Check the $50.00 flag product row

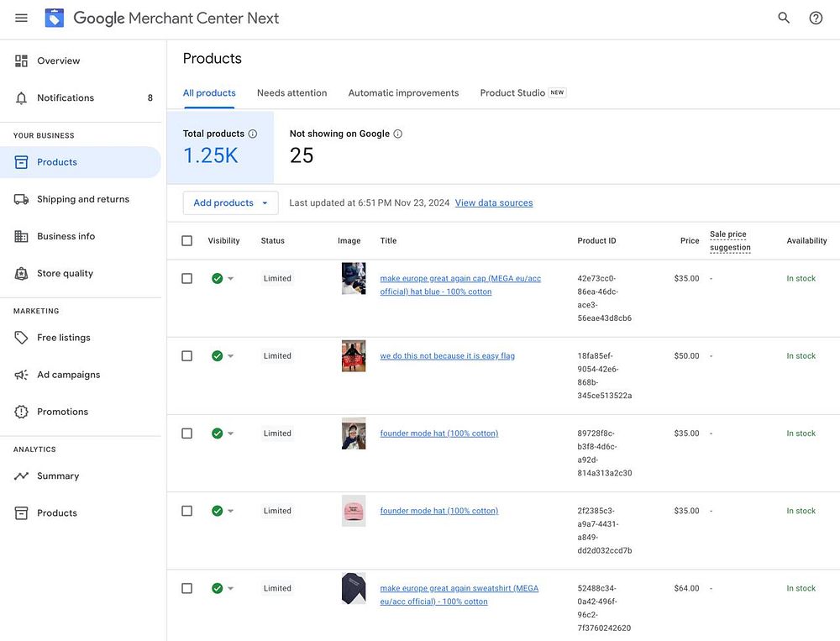click(186, 356)
